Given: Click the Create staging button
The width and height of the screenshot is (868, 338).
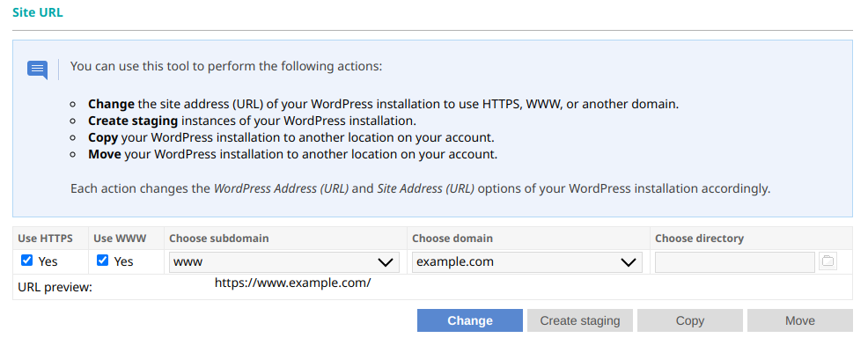Looking at the screenshot, I should pos(579,321).
